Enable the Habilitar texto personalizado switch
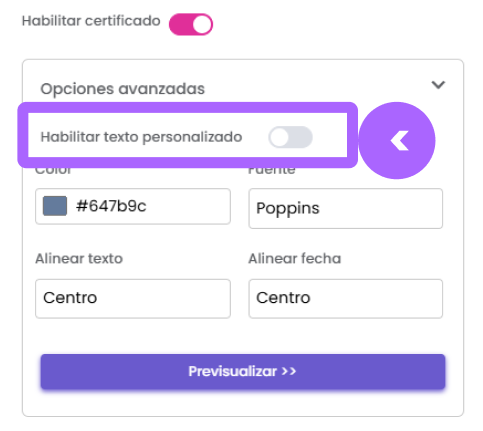Viewport: 483px width, 431px height. click(290, 137)
